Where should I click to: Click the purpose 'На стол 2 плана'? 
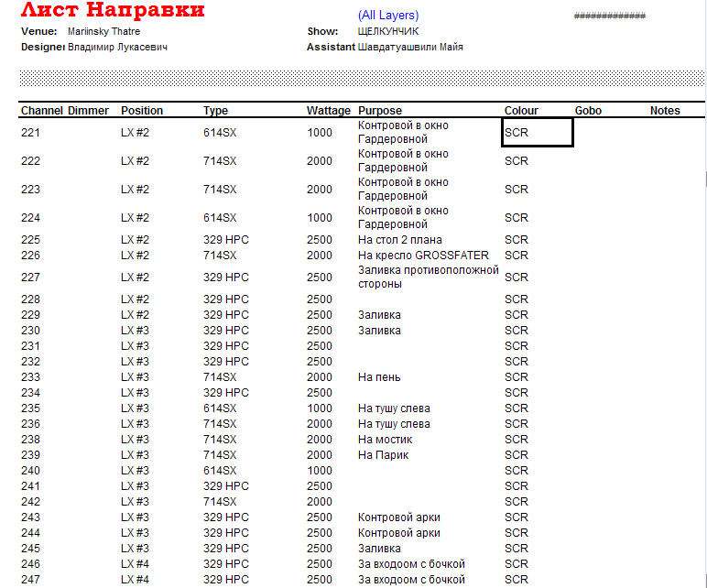pyautogui.click(x=400, y=240)
